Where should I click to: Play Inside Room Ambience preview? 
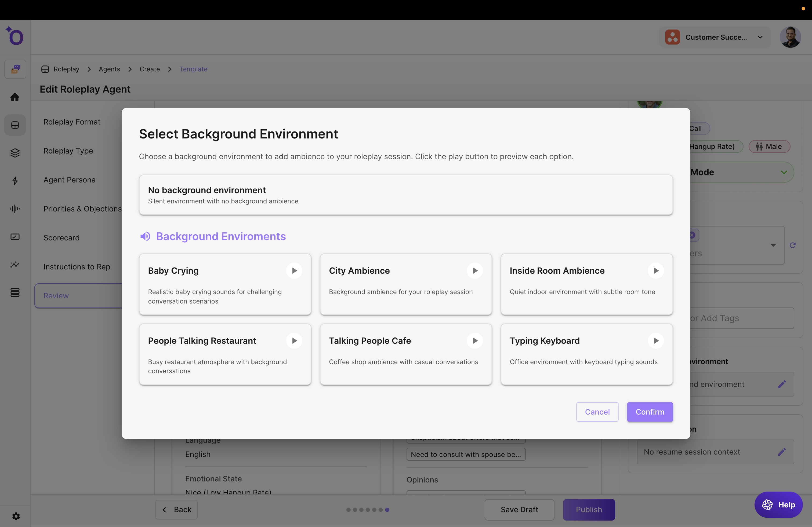pyautogui.click(x=655, y=271)
